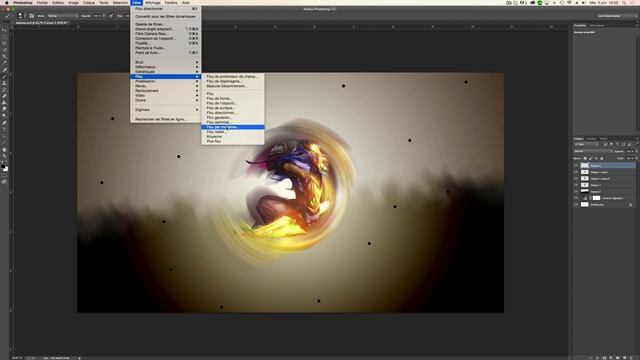The image size is (640, 360).
Task: Click Rechercher les filtres en ligne
Action: point(166,119)
